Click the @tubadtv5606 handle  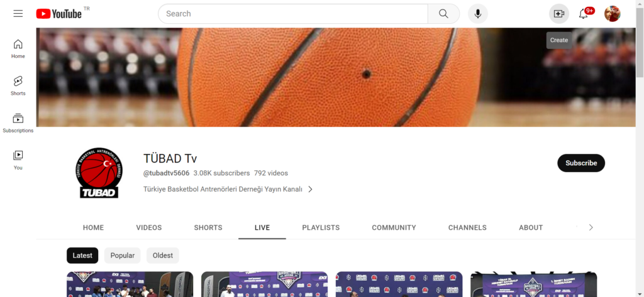point(166,173)
